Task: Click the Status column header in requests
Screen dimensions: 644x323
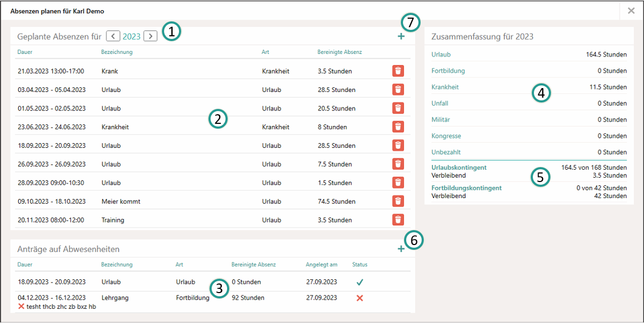Action: [360, 265]
